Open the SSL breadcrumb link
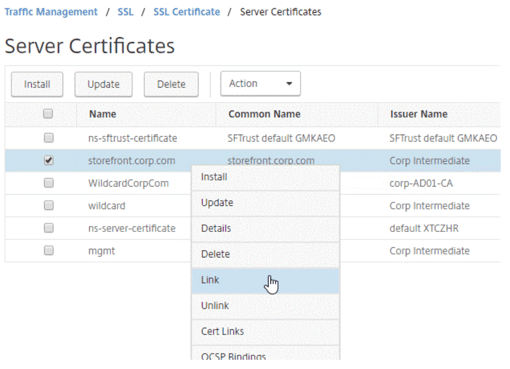The width and height of the screenshot is (510, 369). click(x=125, y=12)
